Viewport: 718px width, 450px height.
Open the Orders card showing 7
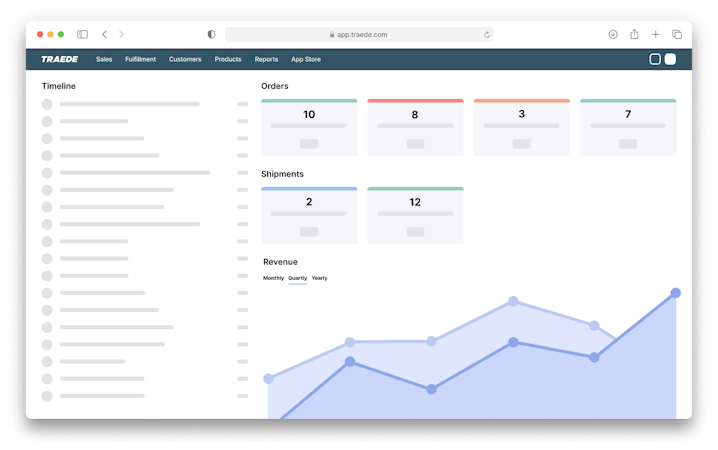(x=628, y=127)
